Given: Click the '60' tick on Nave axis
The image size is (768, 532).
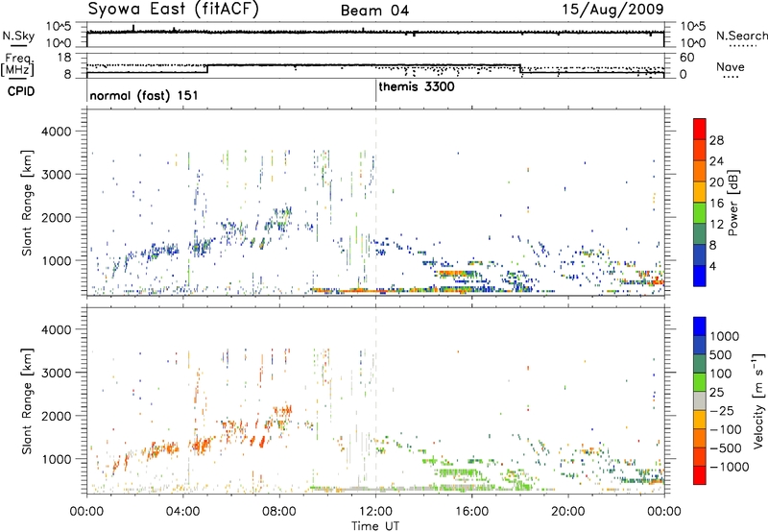Looking at the screenshot, I should 687,58.
